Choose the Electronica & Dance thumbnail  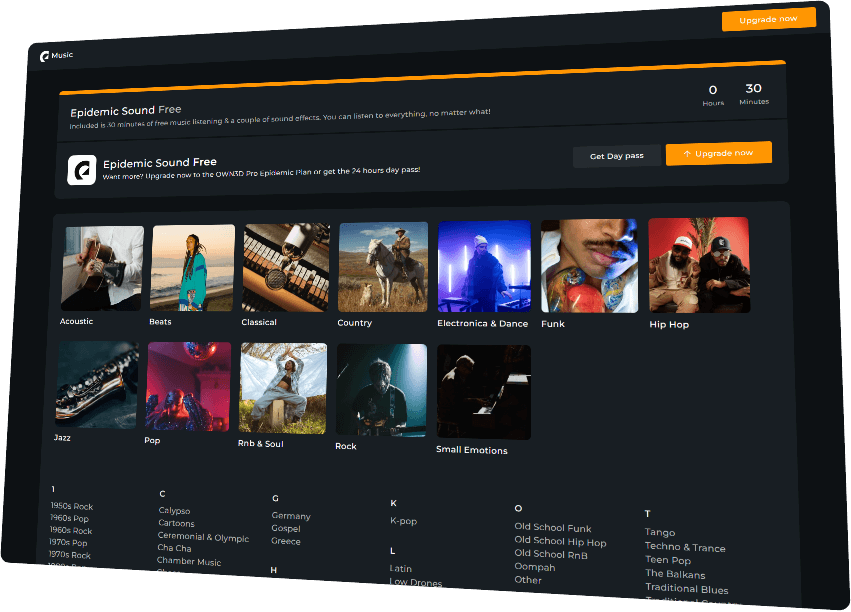[x=484, y=266]
